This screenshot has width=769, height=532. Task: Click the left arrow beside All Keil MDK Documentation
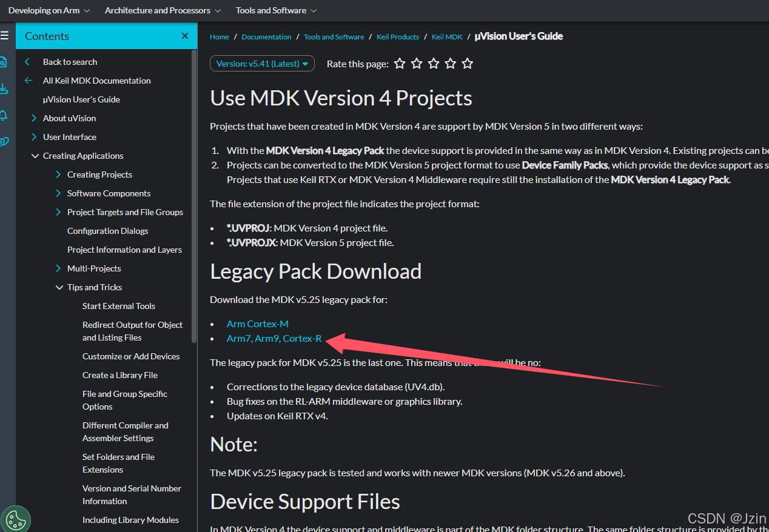coord(28,81)
